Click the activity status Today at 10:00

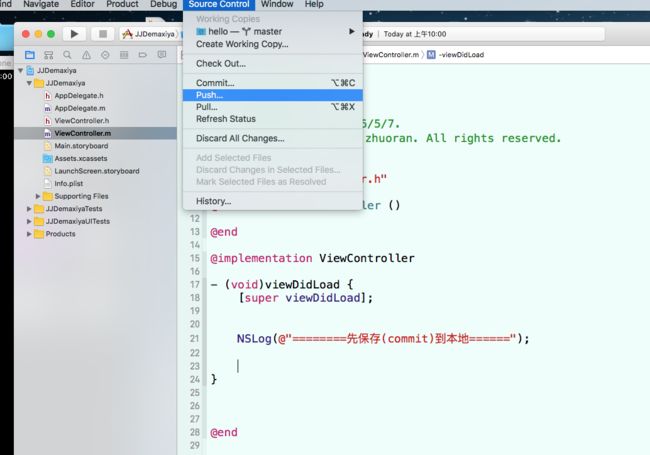pos(415,34)
